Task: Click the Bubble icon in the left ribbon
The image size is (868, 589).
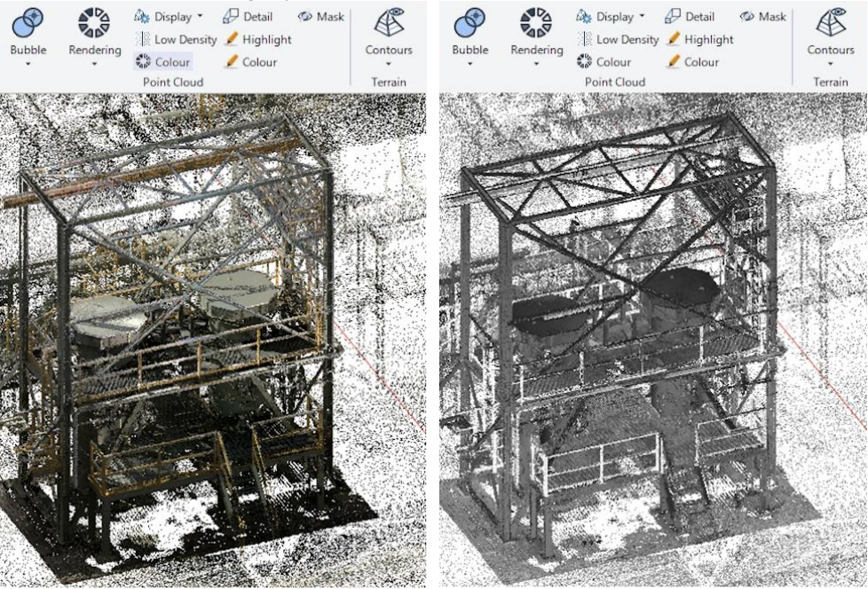Action: tap(28, 23)
